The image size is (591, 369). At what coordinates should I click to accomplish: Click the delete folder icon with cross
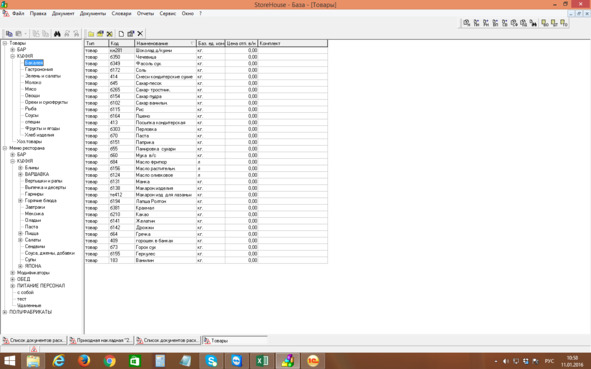click(109, 34)
